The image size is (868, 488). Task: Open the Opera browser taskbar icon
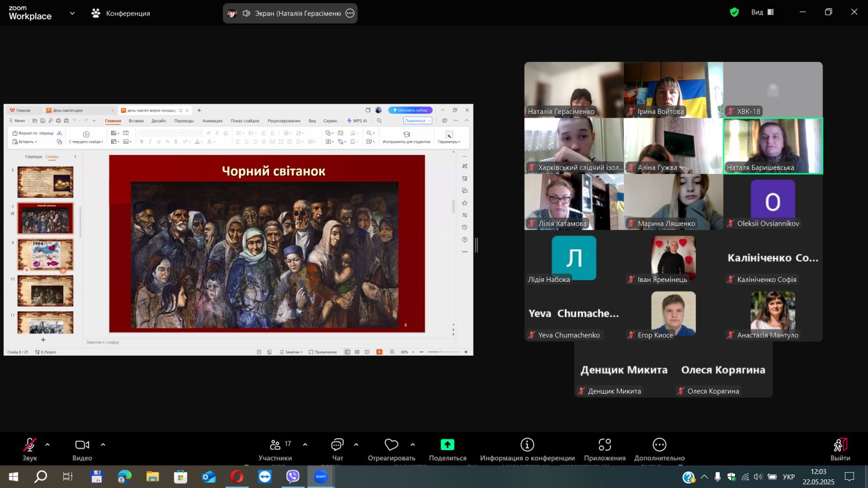pos(237,477)
